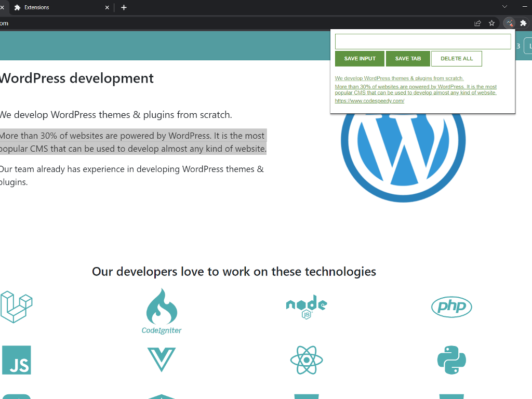532x399 pixels.
Task: Click the Vue.js technology icon
Action: 162,360
